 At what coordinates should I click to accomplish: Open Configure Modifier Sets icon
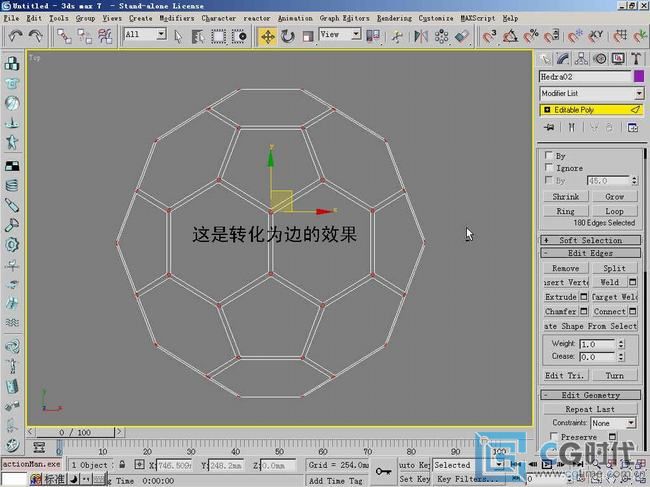(x=633, y=127)
